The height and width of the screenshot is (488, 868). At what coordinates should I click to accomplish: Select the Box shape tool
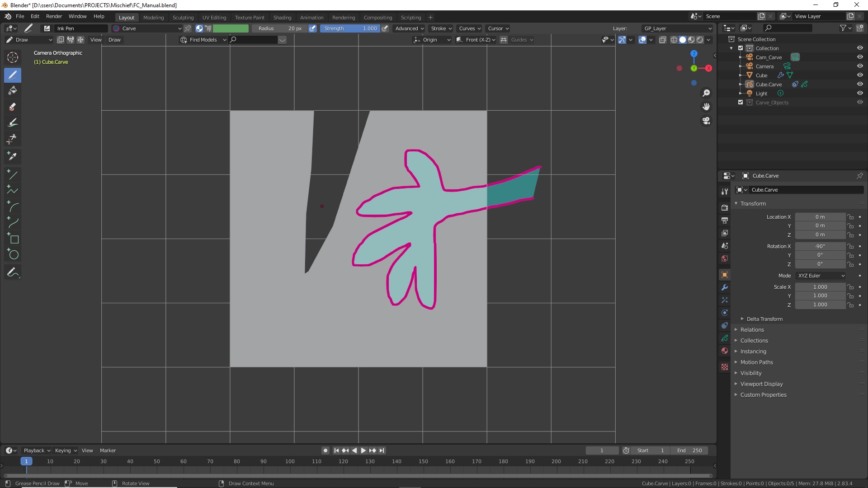click(13, 239)
